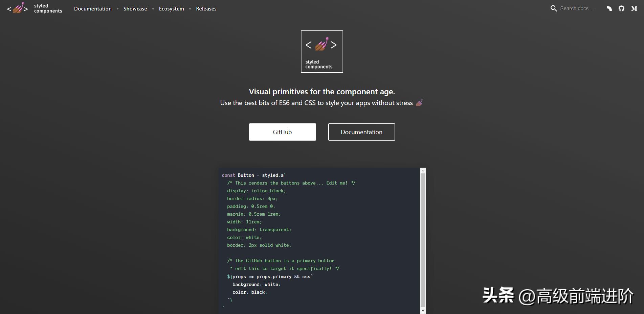Click the code editor vertical scrollbar thumb
The height and width of the screenshot is (314, 644).
click(x=423, y=240)
